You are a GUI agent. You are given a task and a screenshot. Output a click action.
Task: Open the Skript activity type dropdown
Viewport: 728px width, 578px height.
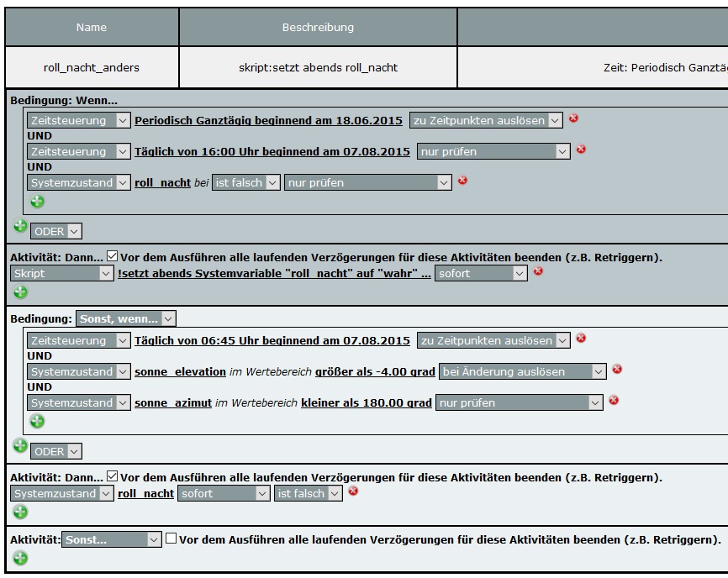pyautogui.click(x=61, y=274)
